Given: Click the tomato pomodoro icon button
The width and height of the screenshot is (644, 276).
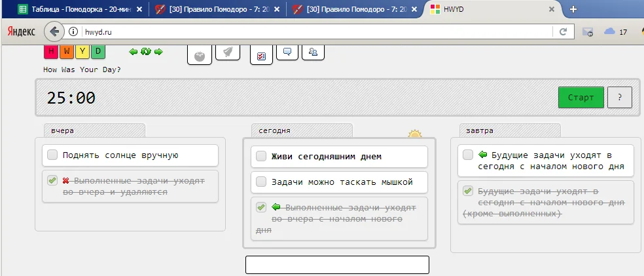Looking at the screenshot, I should 200,55.
